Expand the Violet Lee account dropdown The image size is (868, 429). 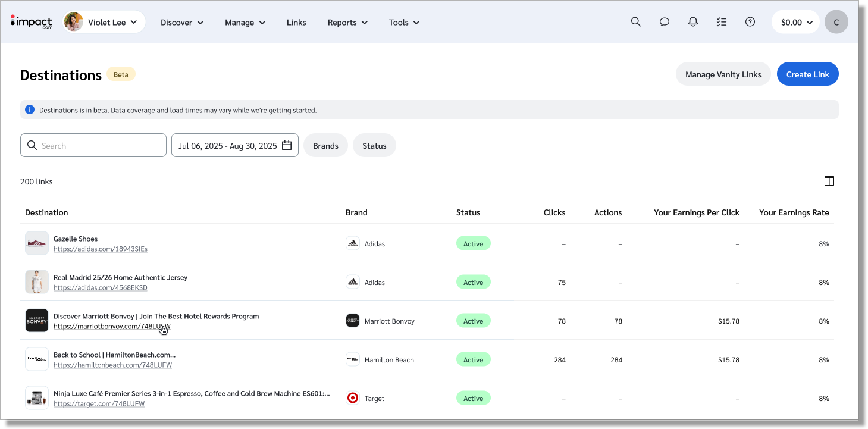click(104, 22)
